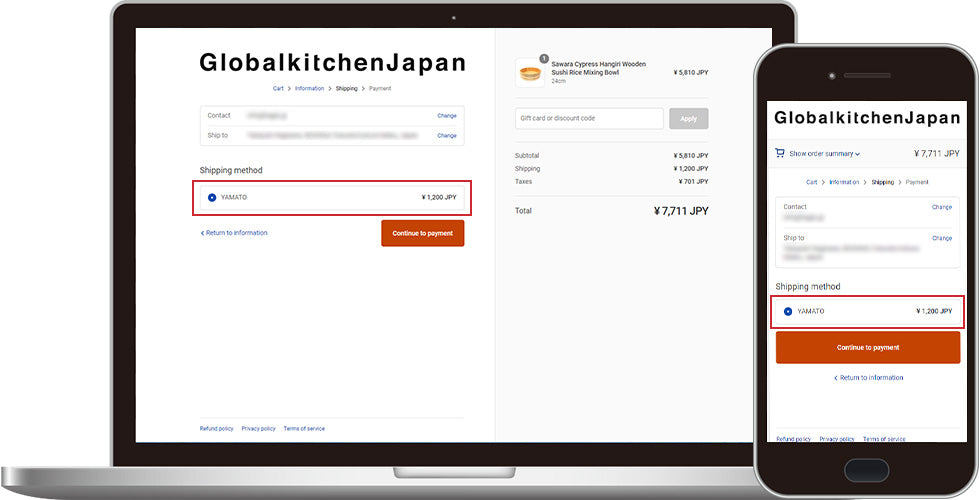The image size is (980, 500).
Task: Select YAMATO shipping radio on phone
Action: [x=788, y=311]
